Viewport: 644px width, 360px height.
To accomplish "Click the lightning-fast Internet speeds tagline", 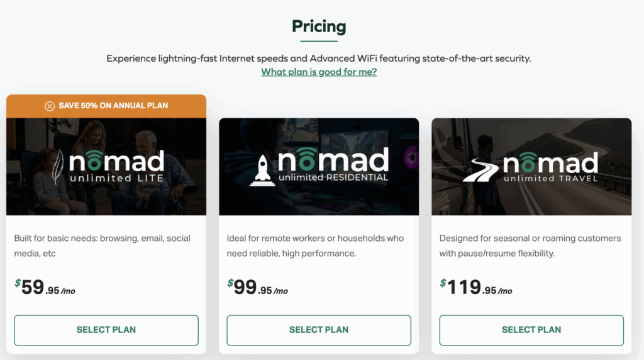I will [319, 59].
